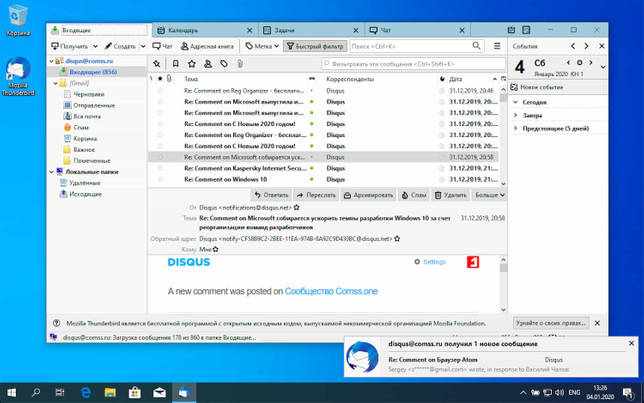Click the Корзина desktop recycle bin
The width and height of the screenshot is (644, 403).
coord(18,20)
